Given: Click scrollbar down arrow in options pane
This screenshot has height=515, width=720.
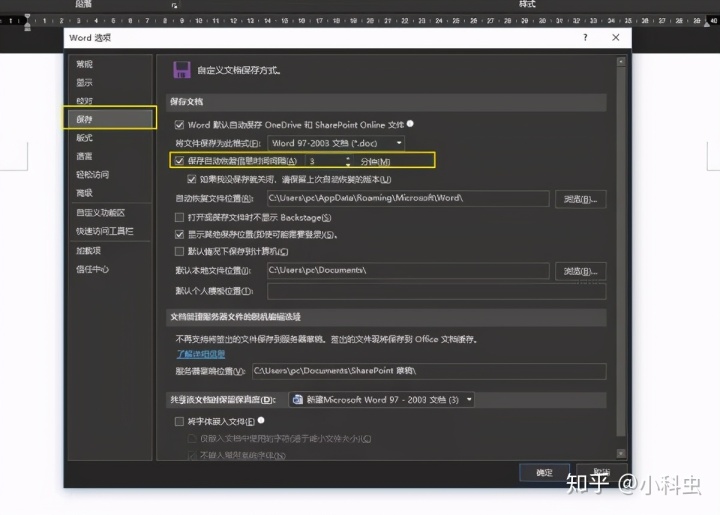Looking at the screenshot, I should coord(621,453).
